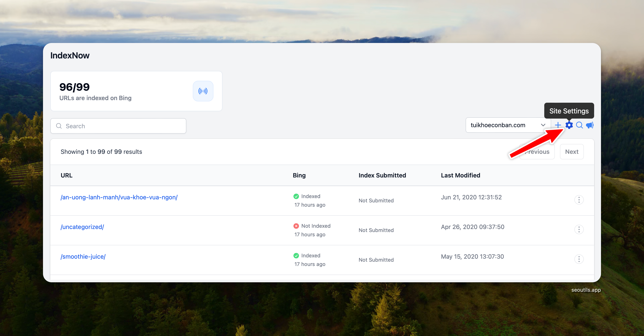This screenshot has width=644, height=336.
Task: Click the dropdown chevron arrow
Action: click(x=543, y=125)
